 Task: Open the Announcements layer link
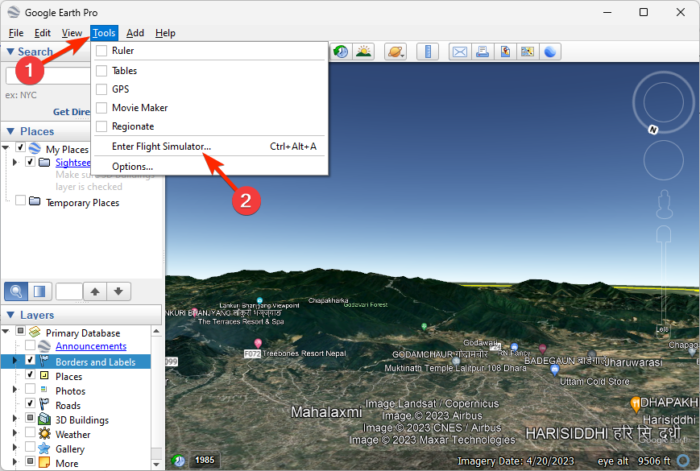(x=91, y=346)
